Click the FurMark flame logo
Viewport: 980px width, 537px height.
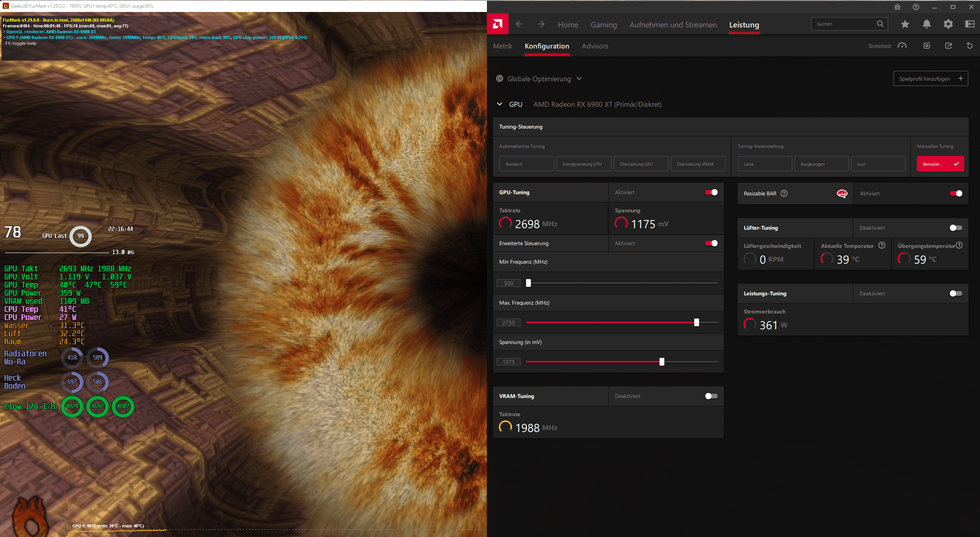pos(30,516)
